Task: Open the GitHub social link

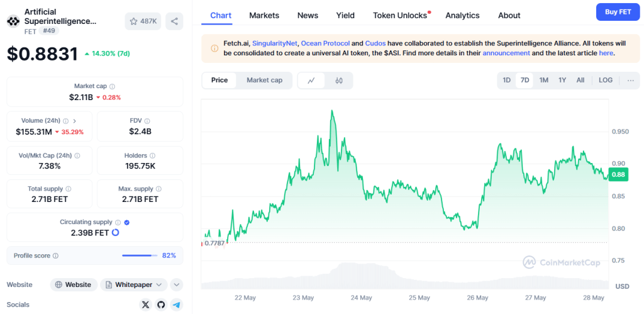Action: (x=161, y=305)
